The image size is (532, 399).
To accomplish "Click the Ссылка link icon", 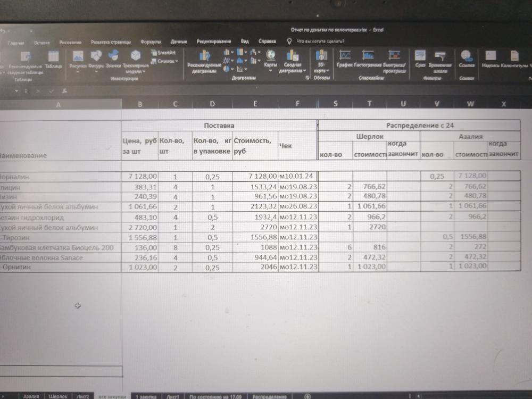I will coord(466,59).
